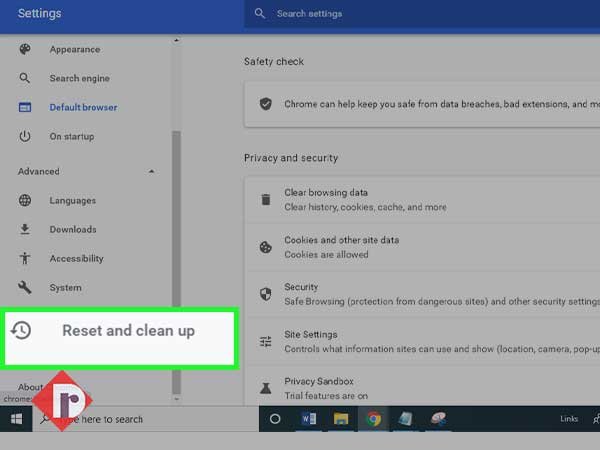Click the Links toolbar on the taskbar
The width and height of the screenshot is (600, 450).
click(x=569, y=419)
